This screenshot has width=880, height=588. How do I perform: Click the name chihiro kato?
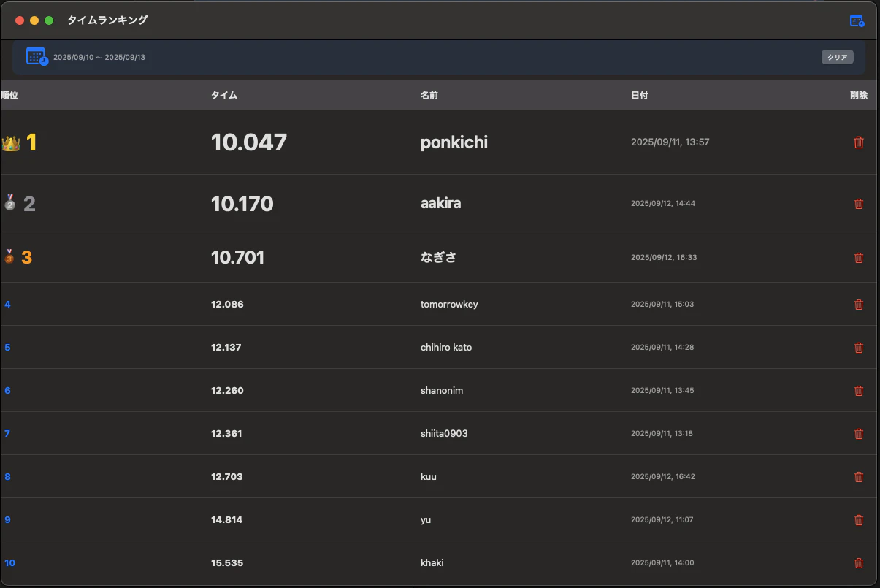(x=446, y=348)
